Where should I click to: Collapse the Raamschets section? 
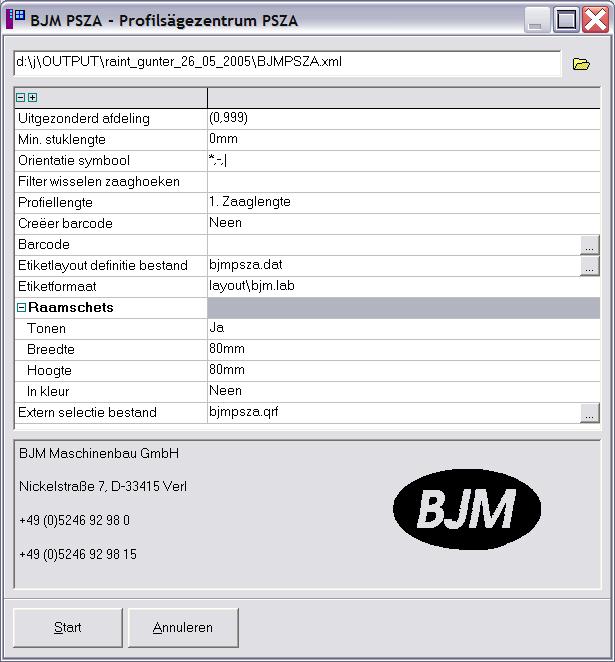21,308
